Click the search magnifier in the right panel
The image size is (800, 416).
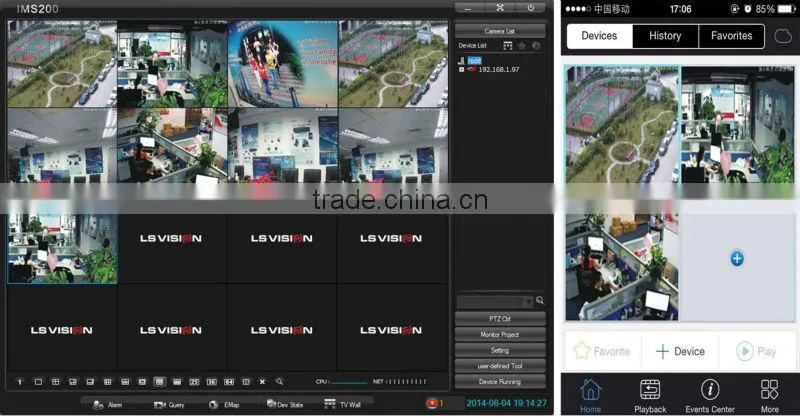[540, 301]
